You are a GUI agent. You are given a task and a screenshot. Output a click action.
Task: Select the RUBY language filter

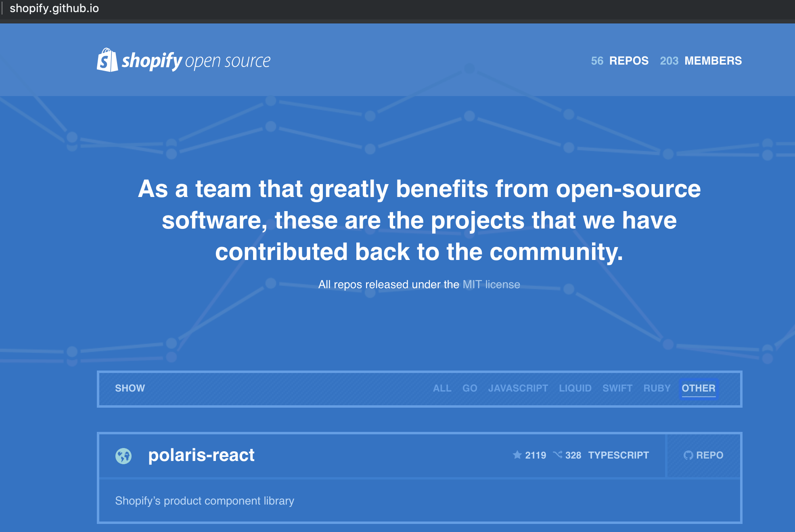point(657,388)
